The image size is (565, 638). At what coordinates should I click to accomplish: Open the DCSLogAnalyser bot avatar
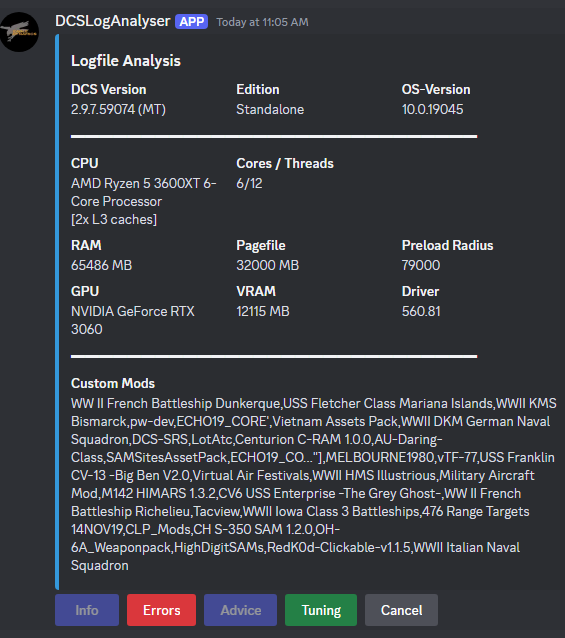[19, 32]
